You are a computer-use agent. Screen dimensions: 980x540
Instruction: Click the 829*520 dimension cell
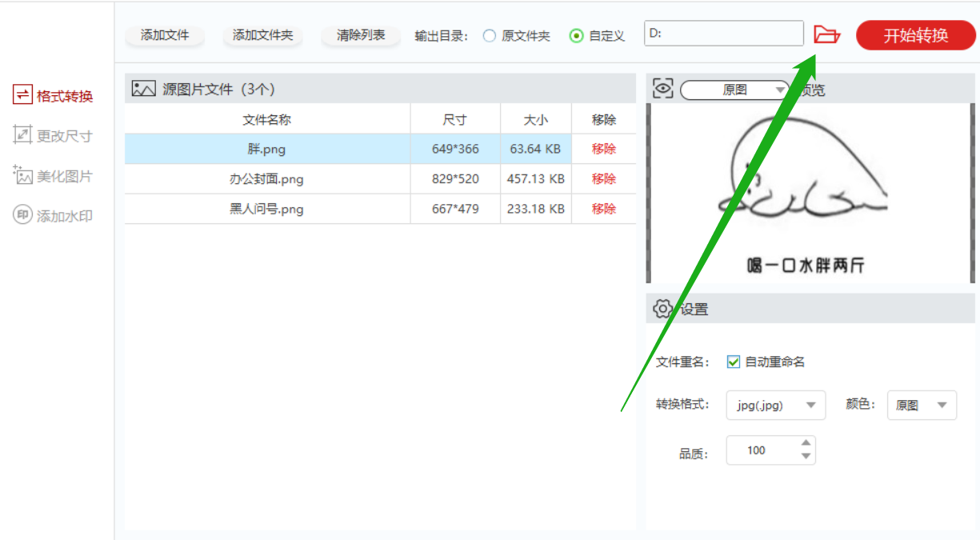point(455,179)
